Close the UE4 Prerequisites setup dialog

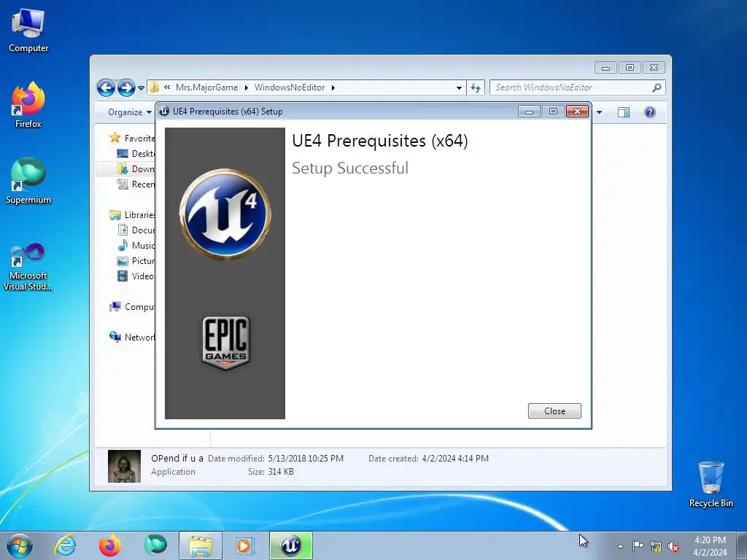tap(554, 411)
